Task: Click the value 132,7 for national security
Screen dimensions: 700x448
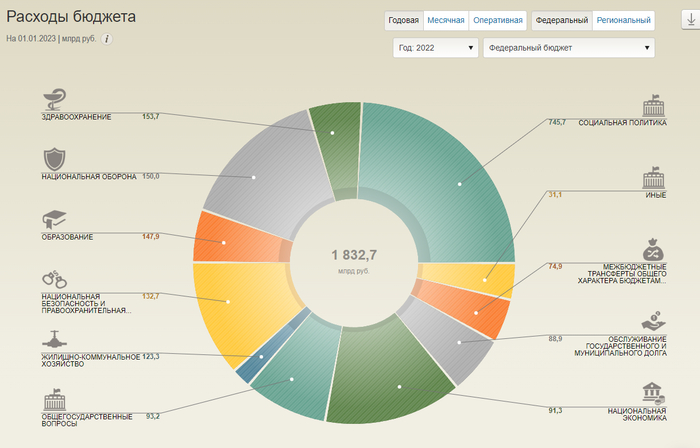Action: coord(151,297)
